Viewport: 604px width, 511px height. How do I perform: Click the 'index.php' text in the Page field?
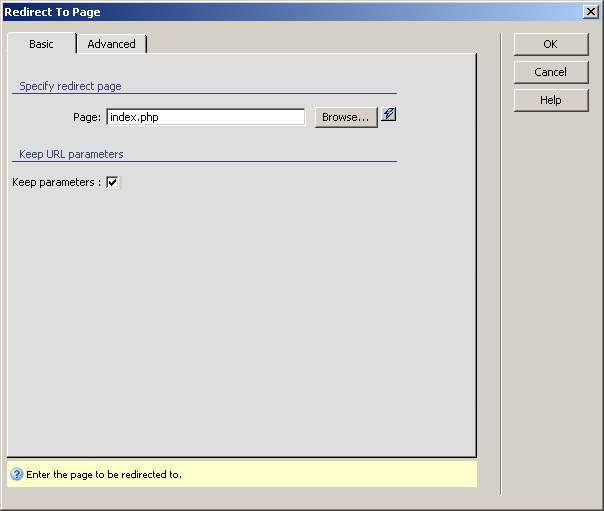(x=134, y=117)
